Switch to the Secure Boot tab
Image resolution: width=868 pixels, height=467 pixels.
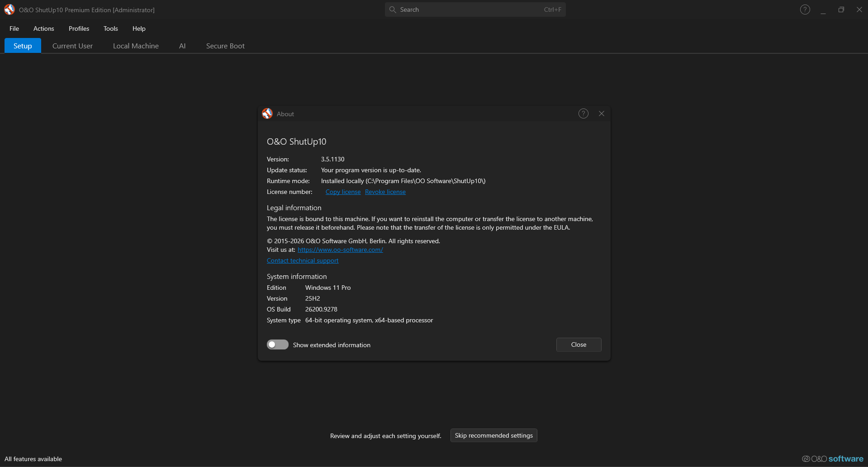click(225, 46)
